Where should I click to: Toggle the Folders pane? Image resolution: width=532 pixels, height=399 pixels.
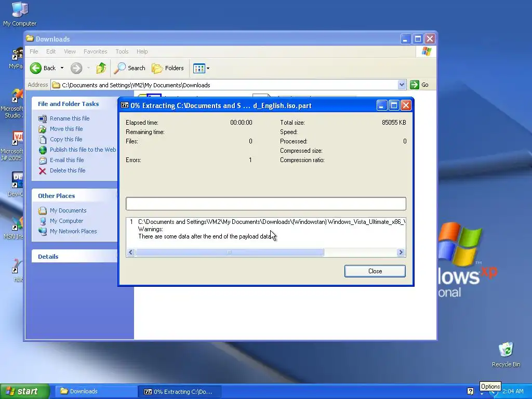(x=168, y=68)
